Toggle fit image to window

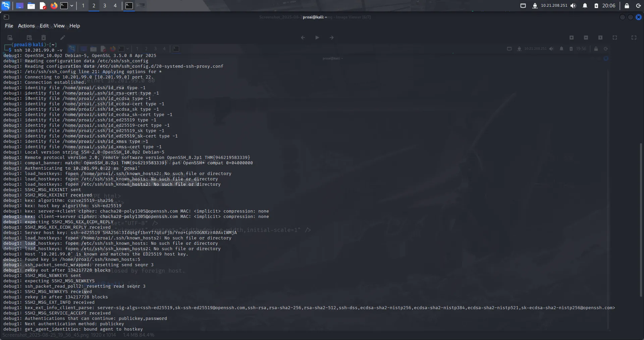point(615,38)
